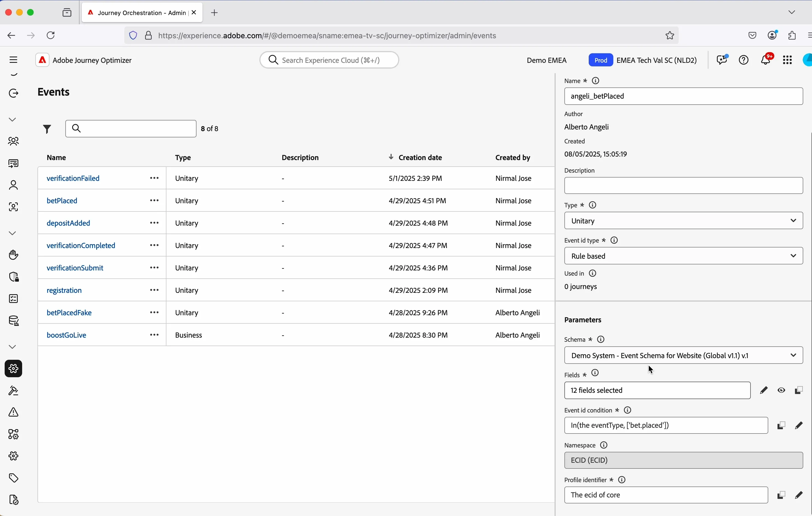The width and height of the screenshot is (812, 516).
Task: Select the Journey Orchestration browser tab
Action: (x=142, y=13)
